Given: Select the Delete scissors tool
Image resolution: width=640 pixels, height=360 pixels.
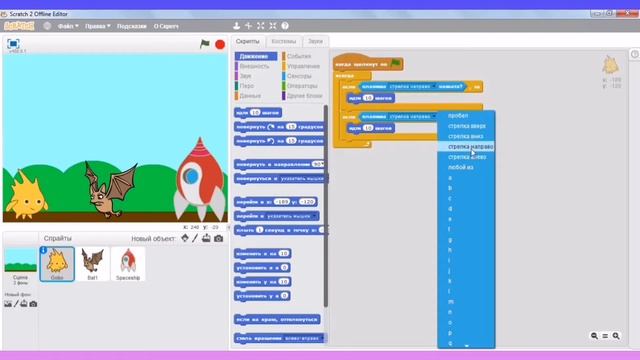Looking at the screenshot, I should tap(248, 26).
